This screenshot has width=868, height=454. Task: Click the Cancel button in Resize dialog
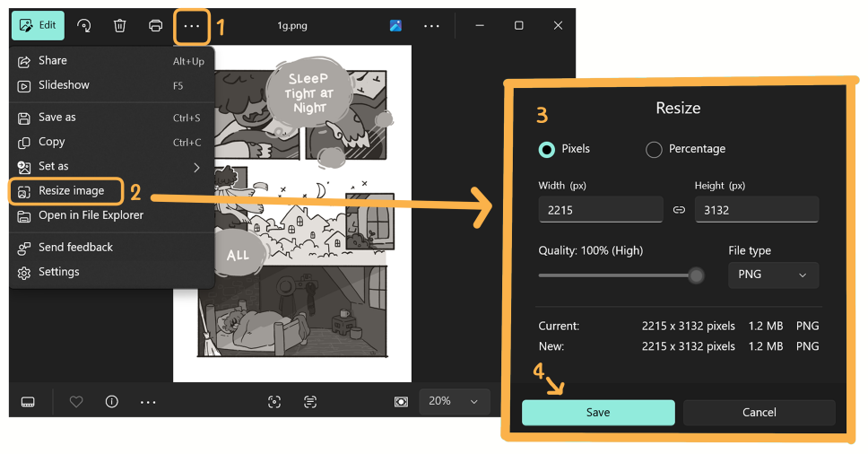759,413
